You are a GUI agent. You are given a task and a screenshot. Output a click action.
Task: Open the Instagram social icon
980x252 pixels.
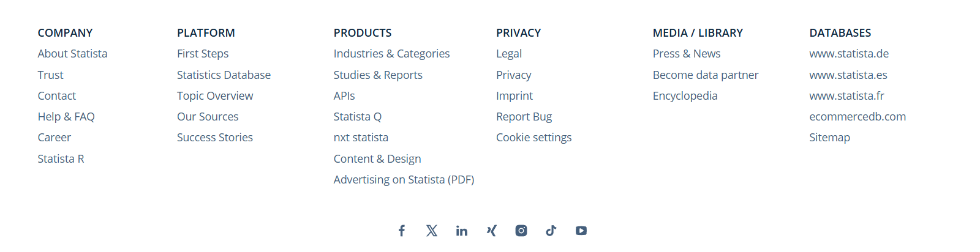coord(521,231)
